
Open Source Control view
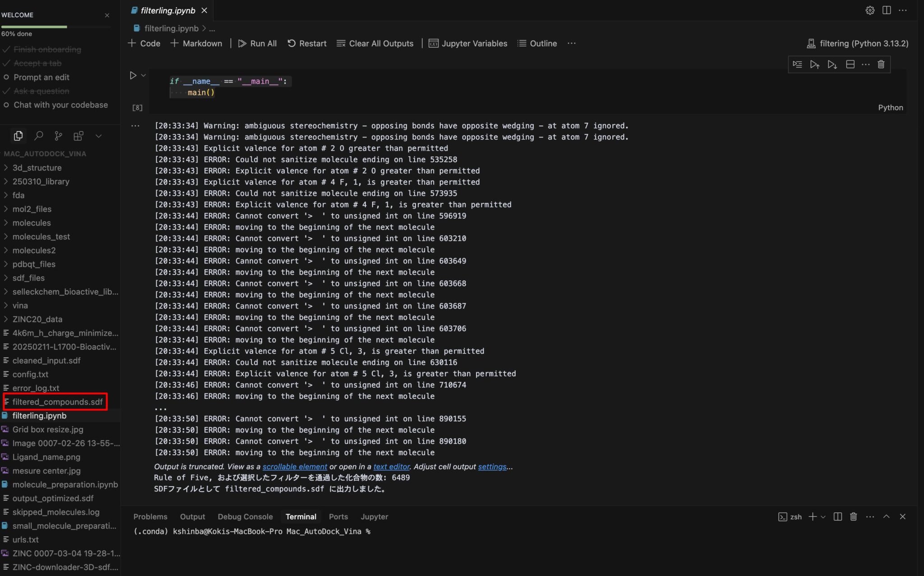point(58,135)
